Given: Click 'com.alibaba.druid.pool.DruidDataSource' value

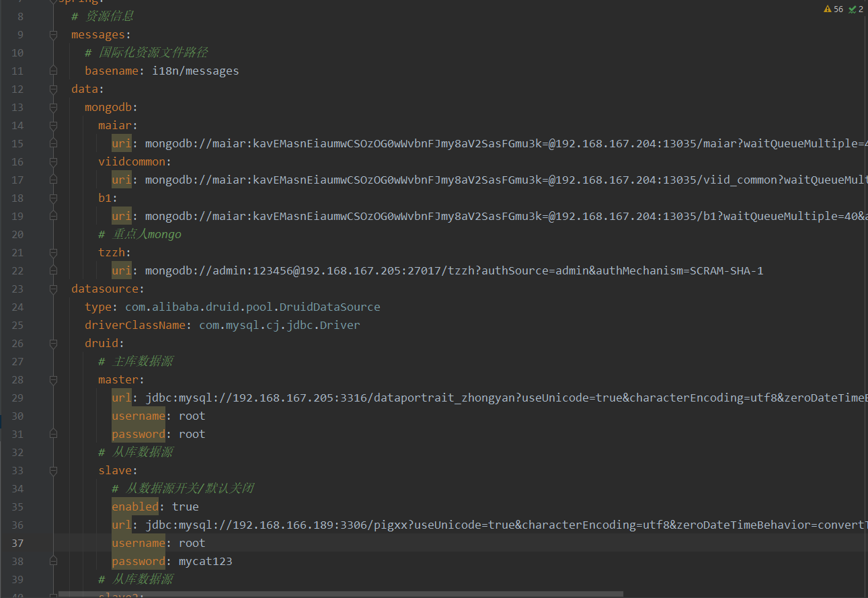Looking at the screenshot, I should [x=253, y=307].
